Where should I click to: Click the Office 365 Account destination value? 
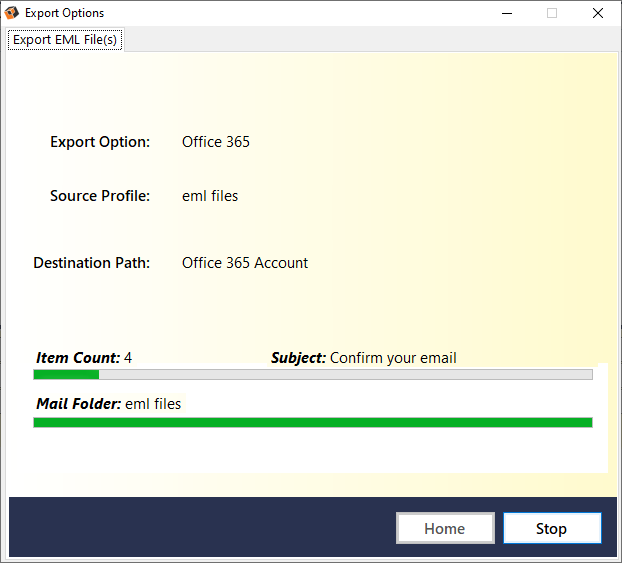coord(245,263)
